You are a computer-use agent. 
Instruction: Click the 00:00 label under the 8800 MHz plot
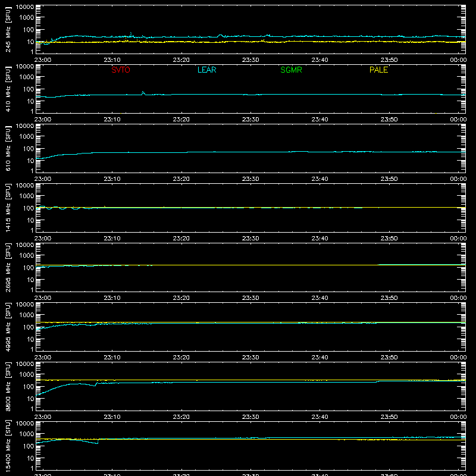click(x=458, y=417)
